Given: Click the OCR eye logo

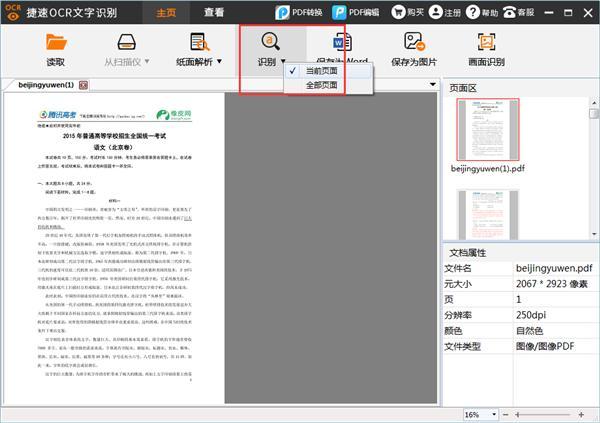Looking at the screenshot, I should (13, 12).
